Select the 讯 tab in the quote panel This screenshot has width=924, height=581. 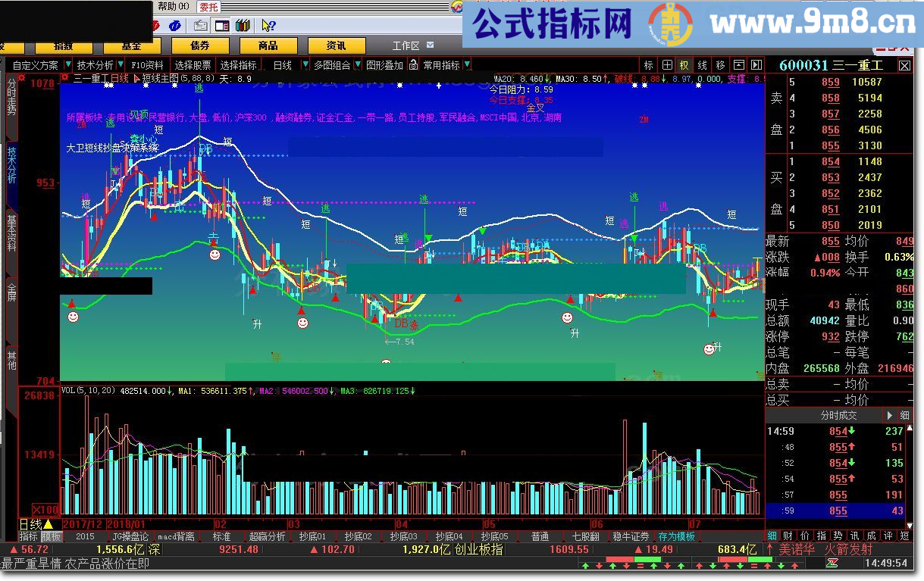coord(854,536)
